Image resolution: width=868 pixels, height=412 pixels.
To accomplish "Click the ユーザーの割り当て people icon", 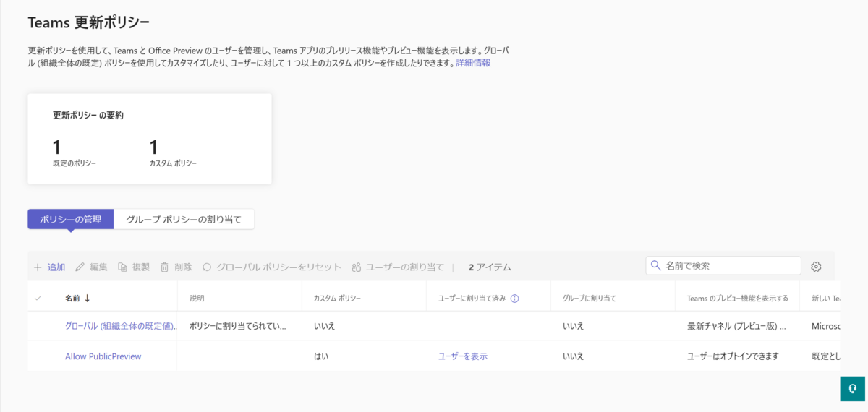I will click(x=356, y=267).
